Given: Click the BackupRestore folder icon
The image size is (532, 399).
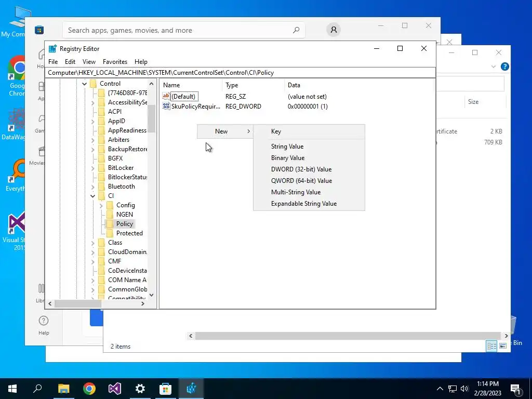Looking at the screenshot, I should click(x=101, y=149).
